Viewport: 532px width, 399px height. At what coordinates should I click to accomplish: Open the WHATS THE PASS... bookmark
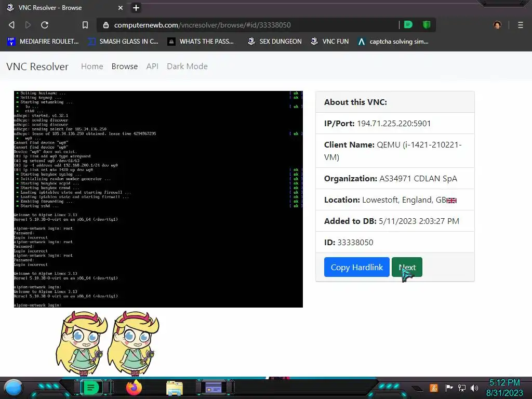point(201,42)
